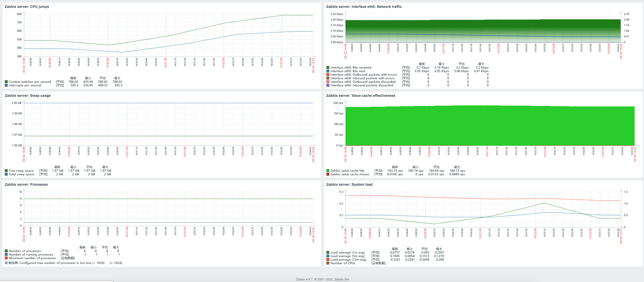Click Number of CPUs brown legend square
The height and width of the screenshot is (282, 644).
[x=328, y=263]
